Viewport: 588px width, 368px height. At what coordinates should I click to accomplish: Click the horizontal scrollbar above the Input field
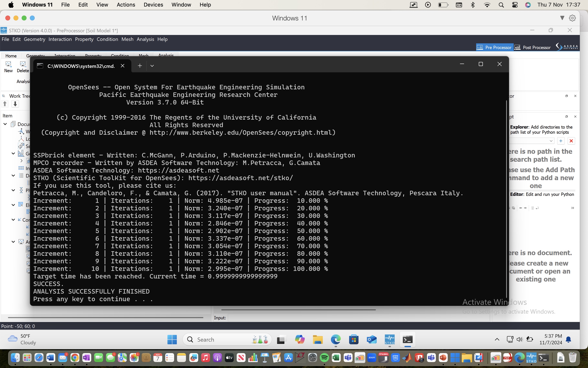[298, 310]
